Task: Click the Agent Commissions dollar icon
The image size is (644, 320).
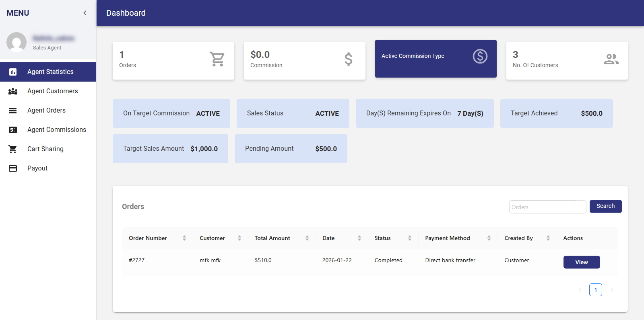Action: tap(13, 130)
